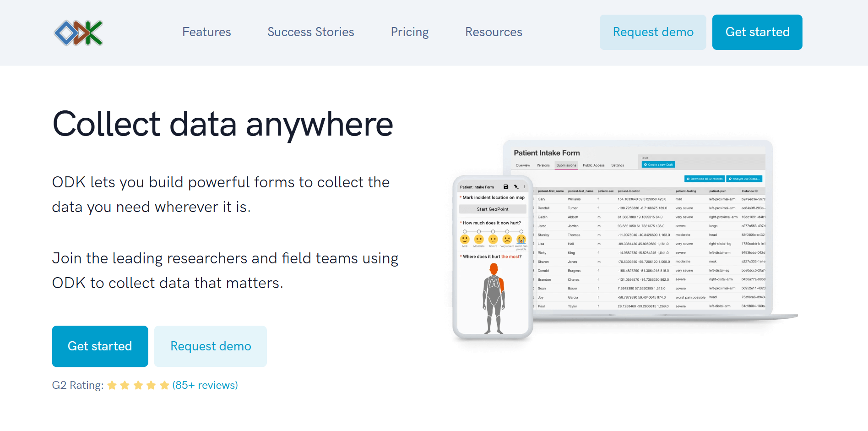Open the Resources menu item
868x431 pixels.
click(494, 32)
